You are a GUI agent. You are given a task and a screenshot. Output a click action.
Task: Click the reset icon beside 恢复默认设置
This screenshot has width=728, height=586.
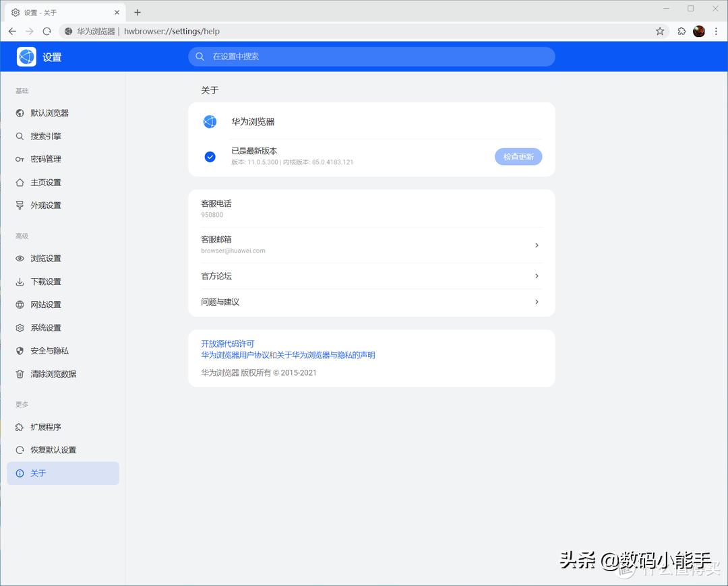point(20,450)
